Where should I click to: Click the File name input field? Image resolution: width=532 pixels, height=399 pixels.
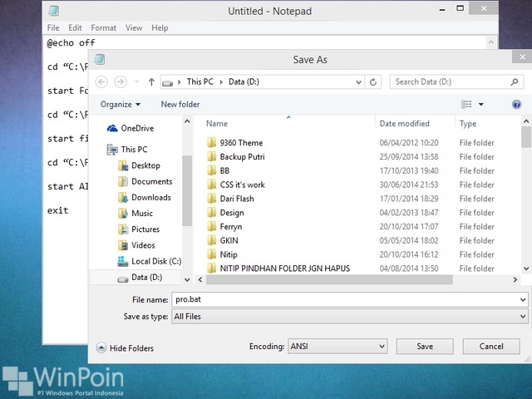(x=346, y=299)
